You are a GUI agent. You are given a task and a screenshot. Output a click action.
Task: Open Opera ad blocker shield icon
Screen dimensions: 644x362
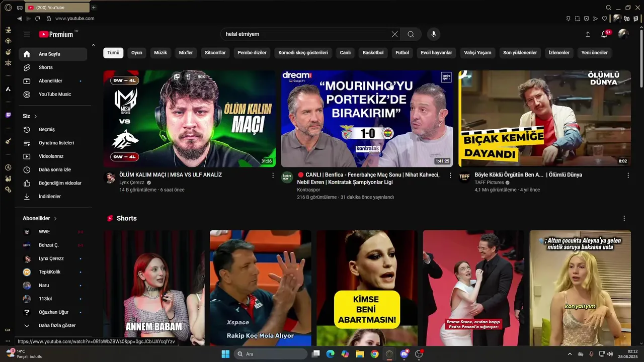pyautogui.click(x=586, y=19)
